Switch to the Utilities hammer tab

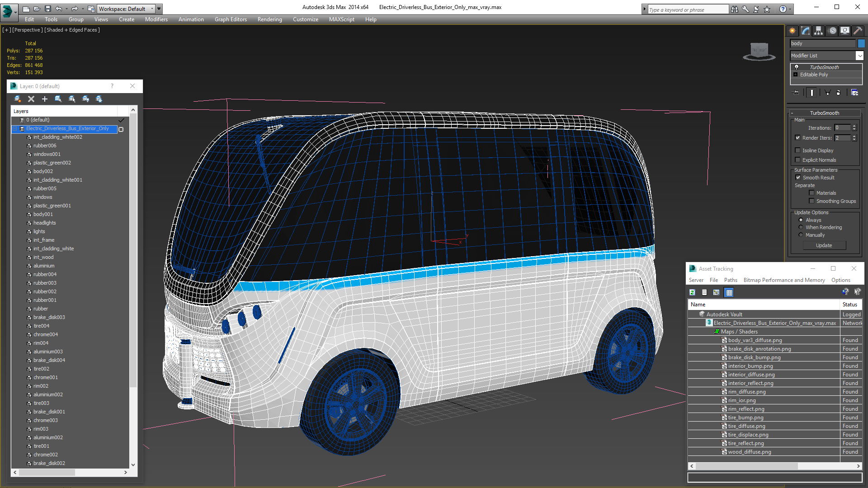[x=858, y=31]
